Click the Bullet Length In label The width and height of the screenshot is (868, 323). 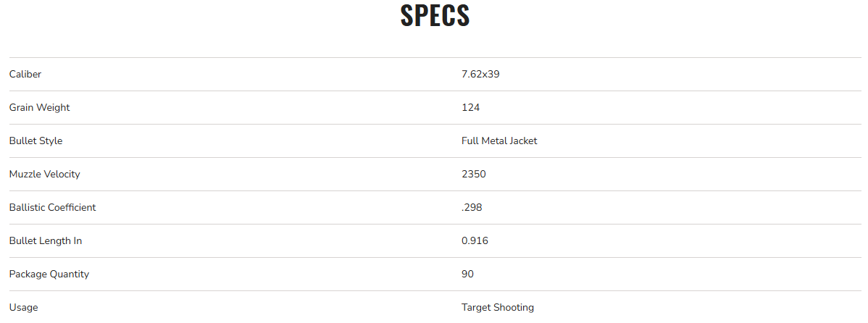(x=46, y=240)
